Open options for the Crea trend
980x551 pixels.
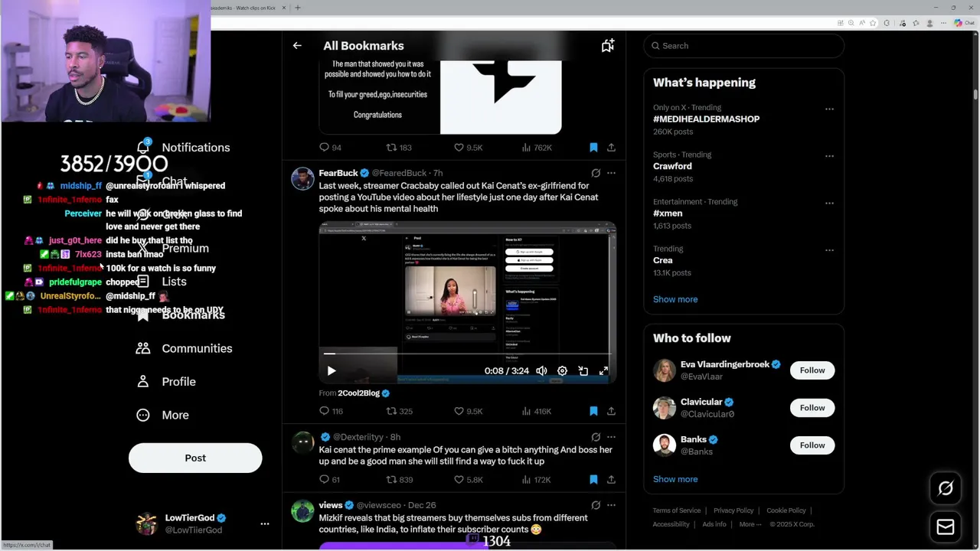(829, 250)
